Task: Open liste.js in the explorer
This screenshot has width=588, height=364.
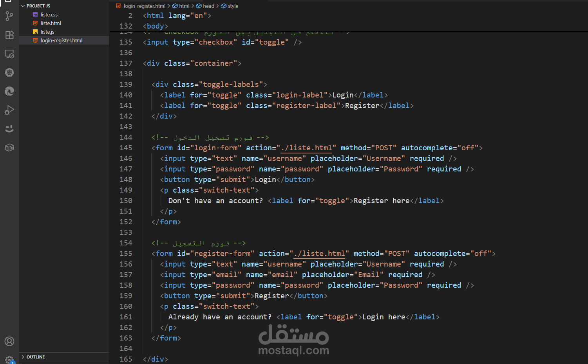Action: pos(64,32)
